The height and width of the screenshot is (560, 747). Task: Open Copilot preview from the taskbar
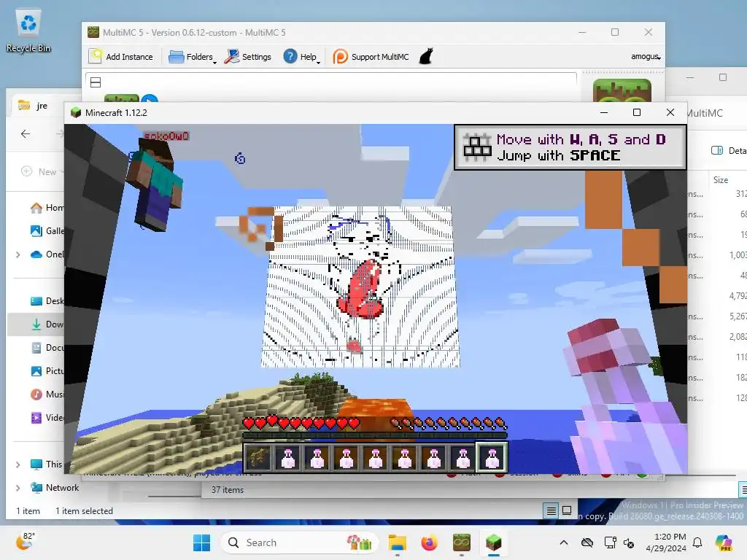point(724,542)
